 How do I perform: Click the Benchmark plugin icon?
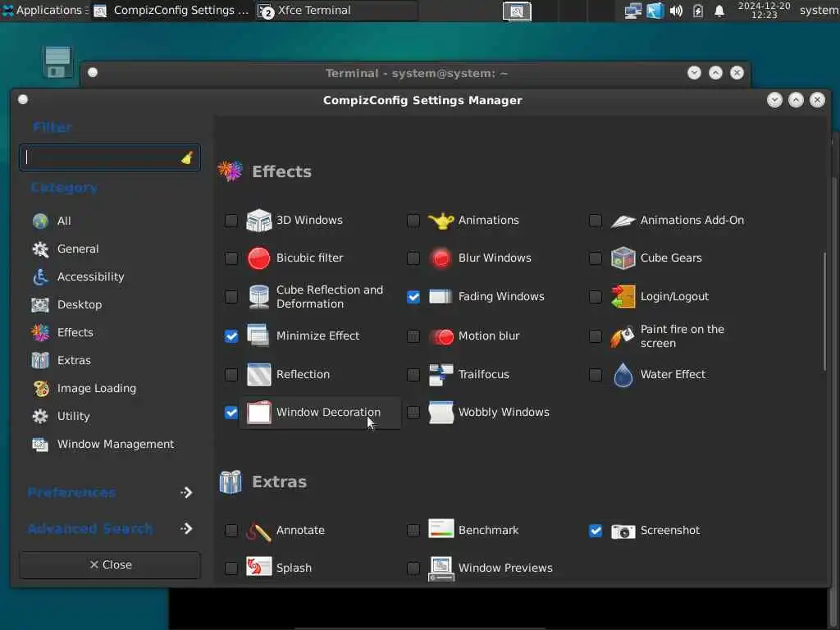pyautogui.click(x=441, y=529)
